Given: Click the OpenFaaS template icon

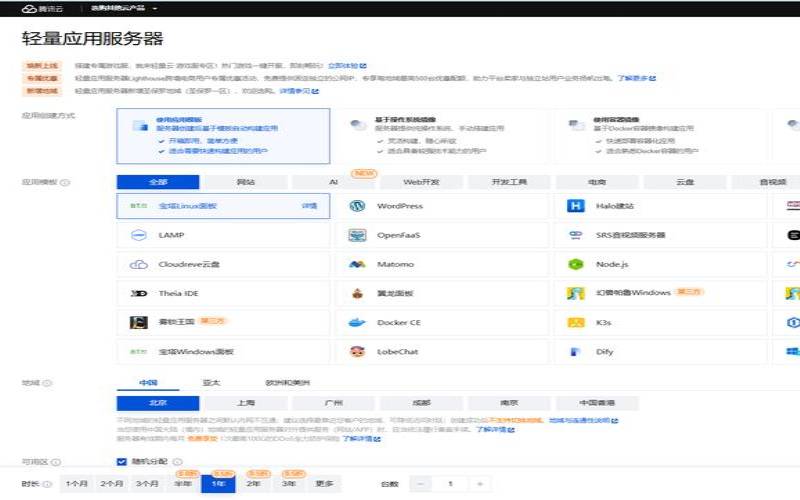Looking at the screenshot, I should pos(356,236).
